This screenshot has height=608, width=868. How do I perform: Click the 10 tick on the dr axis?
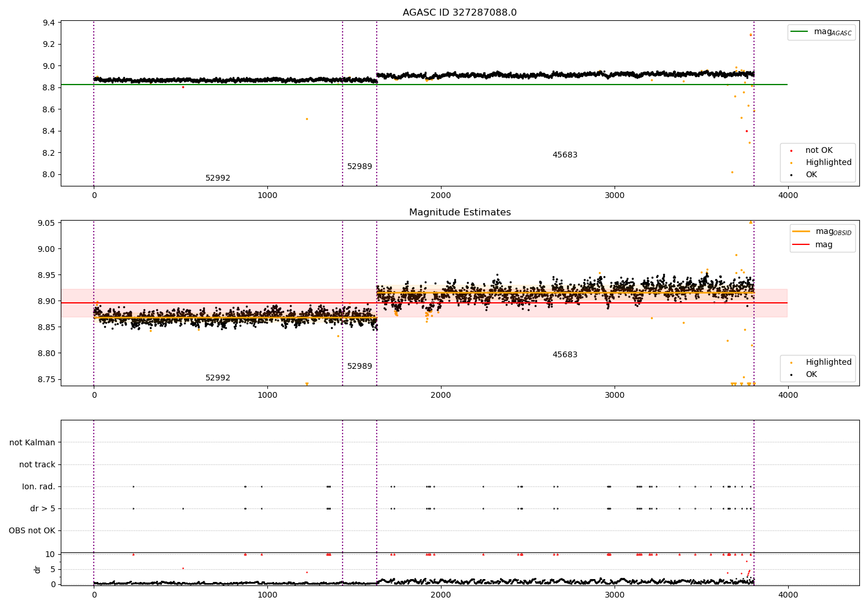pyautogui.click(x=50, y=555)
